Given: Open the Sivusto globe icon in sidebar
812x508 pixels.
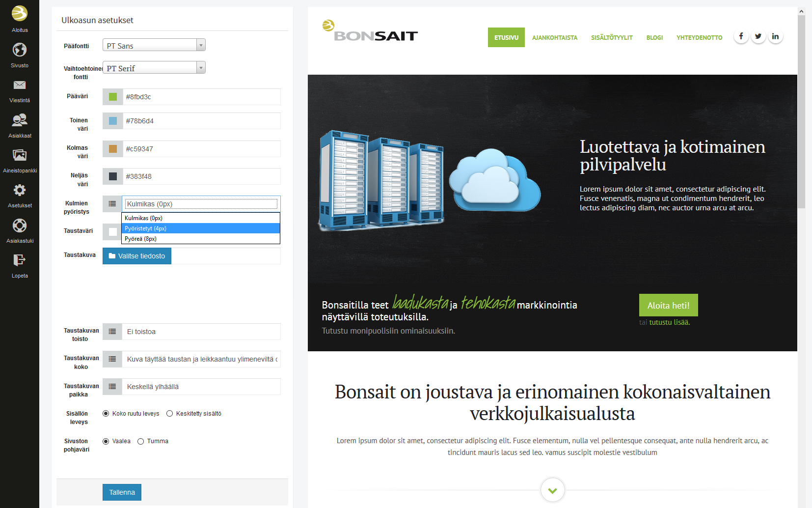Looking at the screenshot, I should point(20,50).
